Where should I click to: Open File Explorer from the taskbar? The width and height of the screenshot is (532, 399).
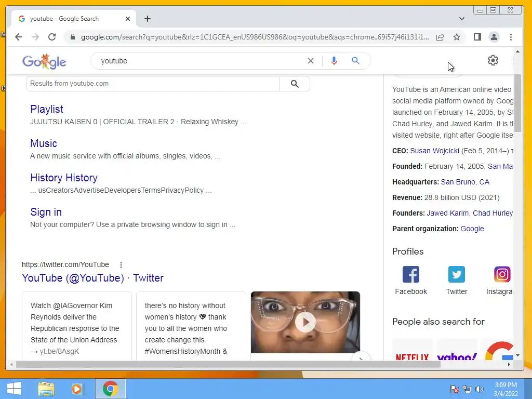coord(46,389)
